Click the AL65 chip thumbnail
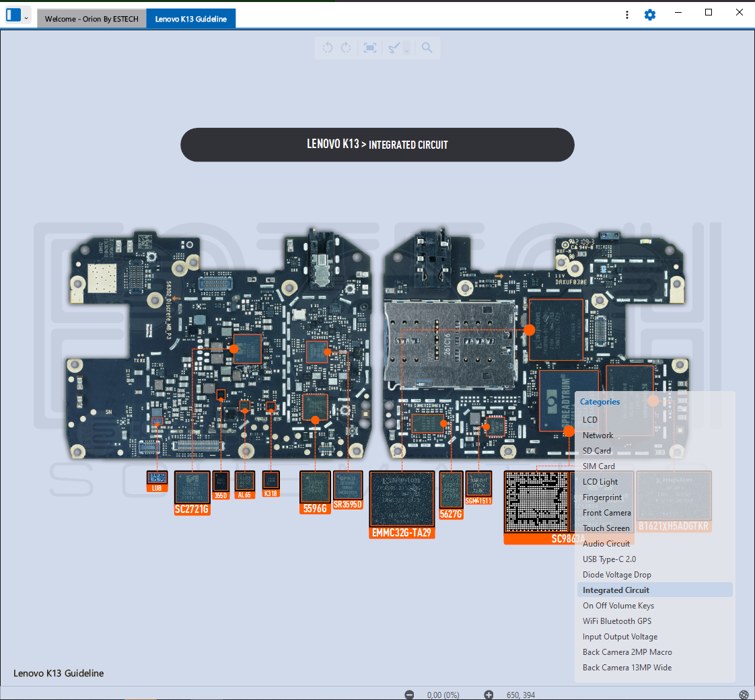755x700 pixels. pos(245,485)
